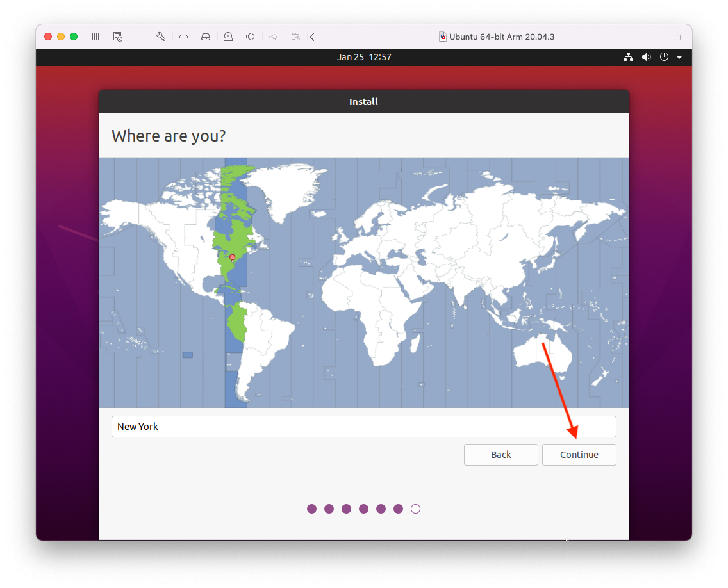Click the Back button
Screen dimensions: 728x588
click(500, 455)
